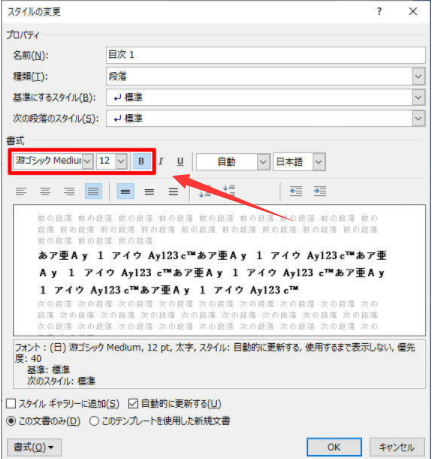432x459 pixels.
Task: Increase the paragraph indent
Action: [320, 191]
